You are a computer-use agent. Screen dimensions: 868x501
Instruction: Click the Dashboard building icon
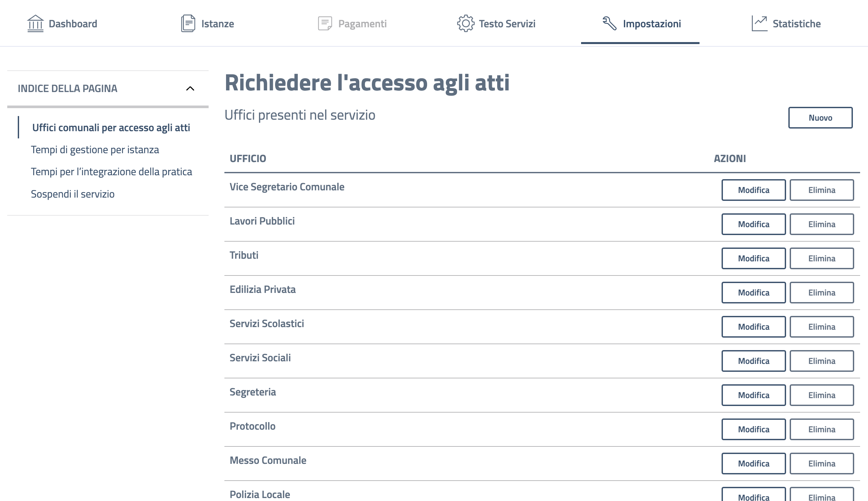coord(35,23)
